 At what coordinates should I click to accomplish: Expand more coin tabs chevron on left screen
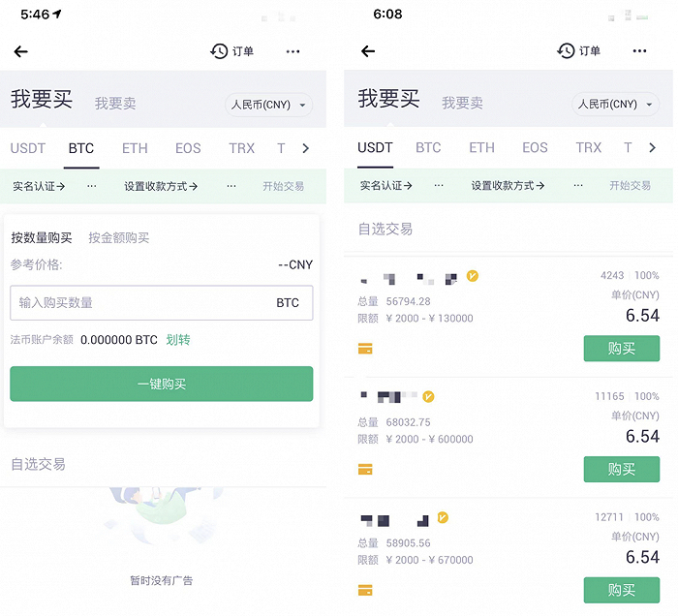[306, 149]
